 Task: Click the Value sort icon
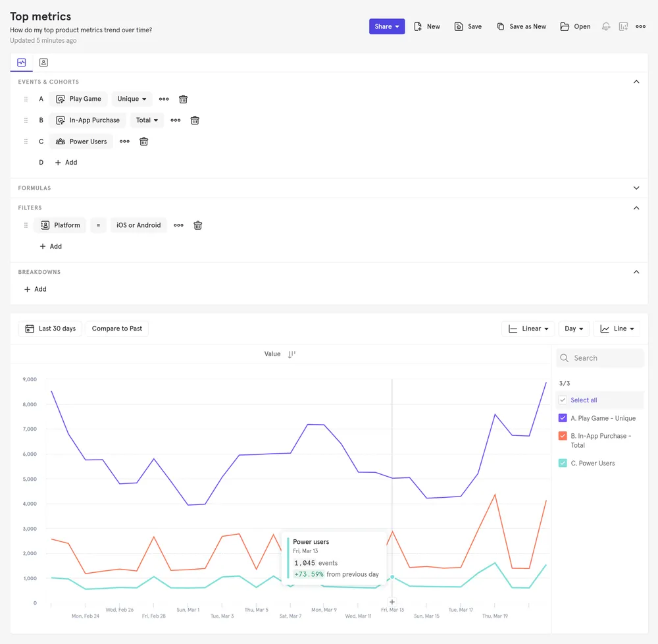tap(291, 354)
